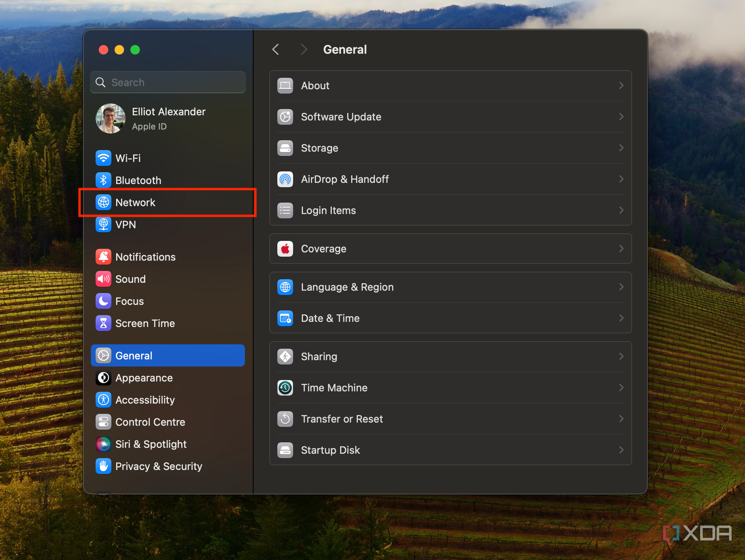Open Date & Time via chevron

621,318
